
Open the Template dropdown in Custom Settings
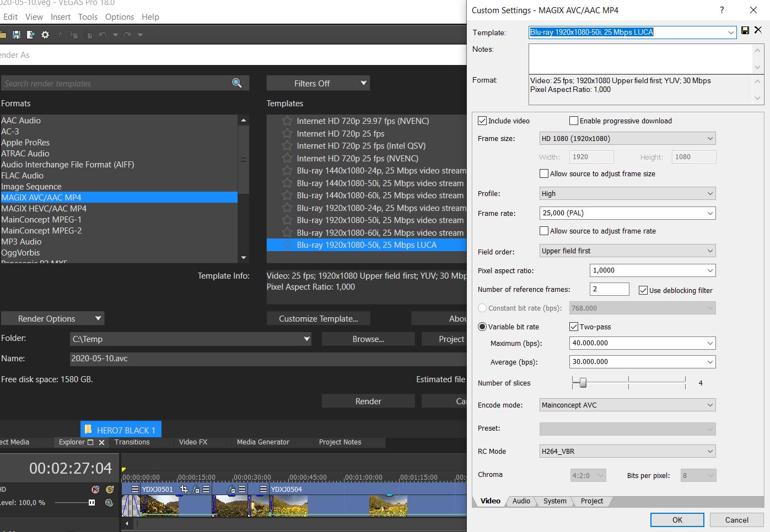[731, 32]
